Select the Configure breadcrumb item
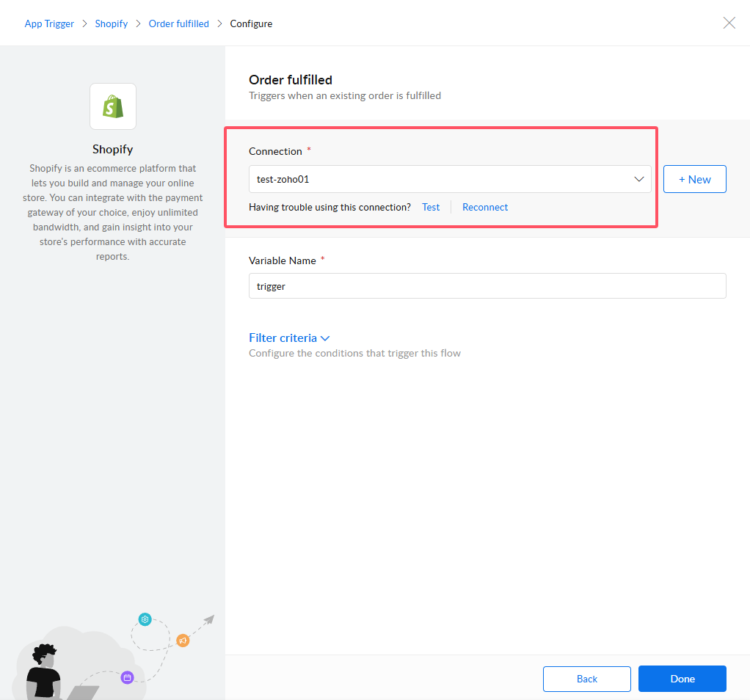The width and height of the screenshot is (750, 700). pyautogui.click(x=251, y=23)
